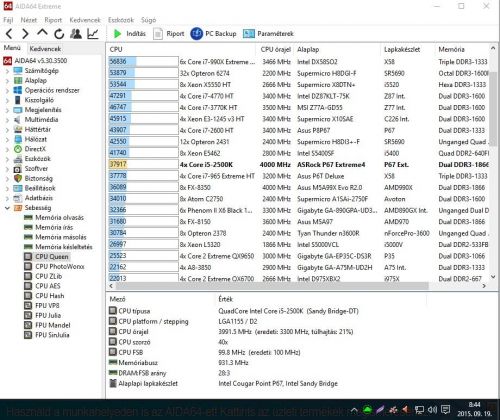Open the Kedvencek menu
The image size is (500, 420).
(85, 20)
